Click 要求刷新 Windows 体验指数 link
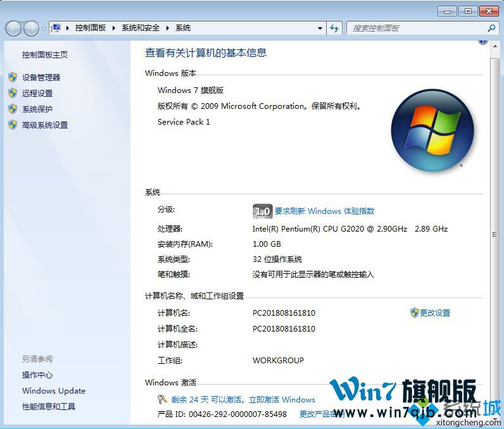Screen dimensions: 504x429 coord(324,211)
